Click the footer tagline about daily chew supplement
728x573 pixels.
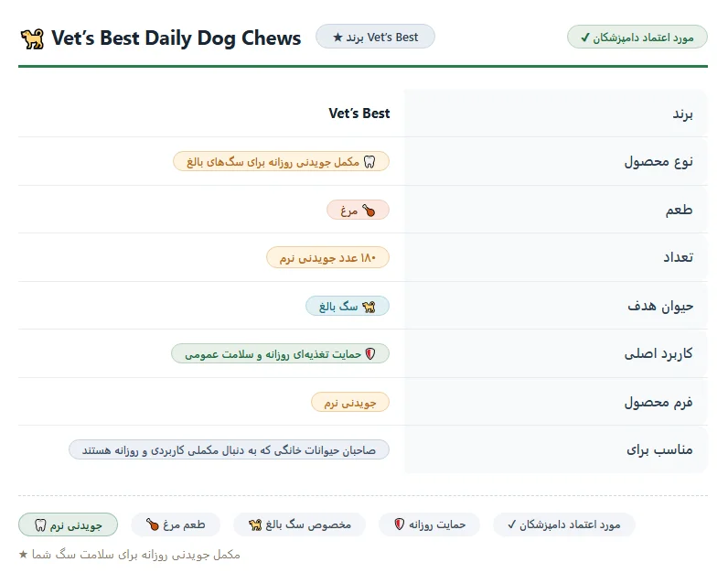(130, 555)
